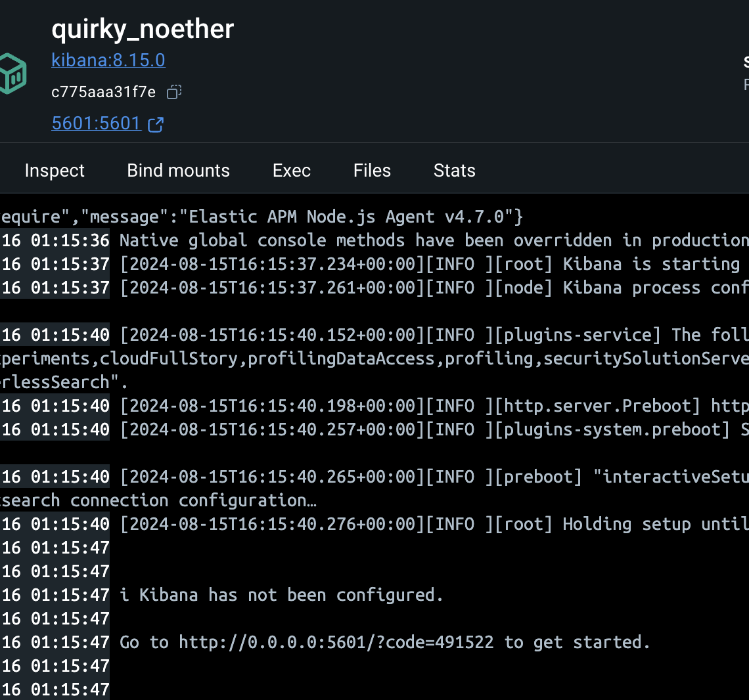
Task: Click log line containing '[plugins-system.preboot]'
Action: click(434, 429)
